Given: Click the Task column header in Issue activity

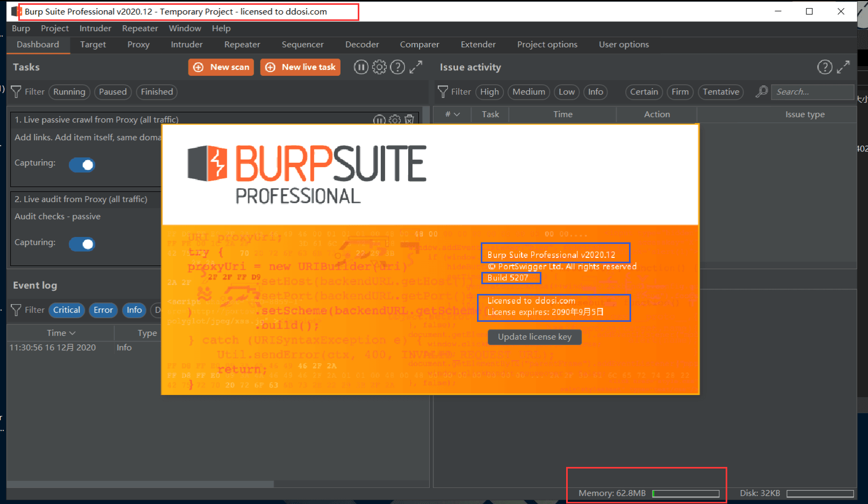Looking at the screenshot, I should click(490, 114).
